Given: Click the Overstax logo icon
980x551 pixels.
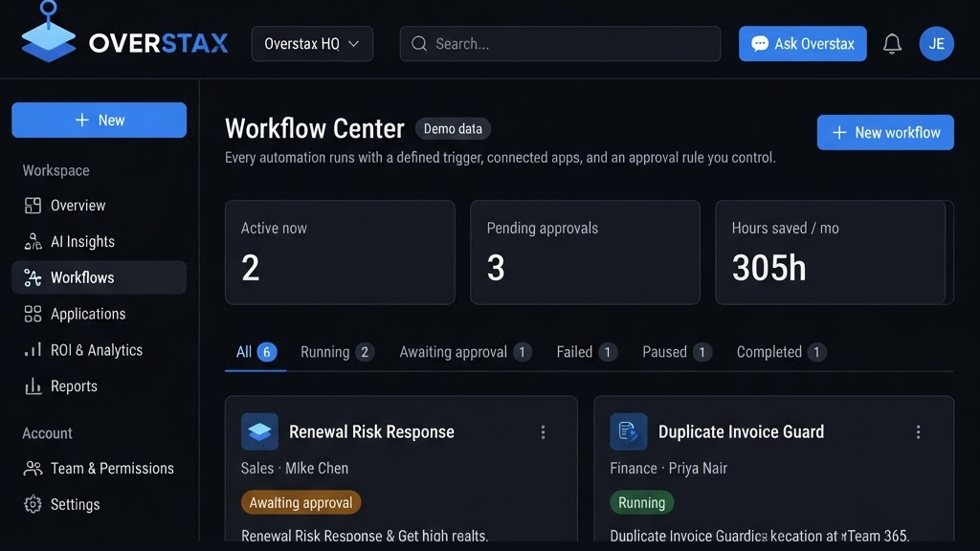Looking at the screenshot, I should pos(48,33).
